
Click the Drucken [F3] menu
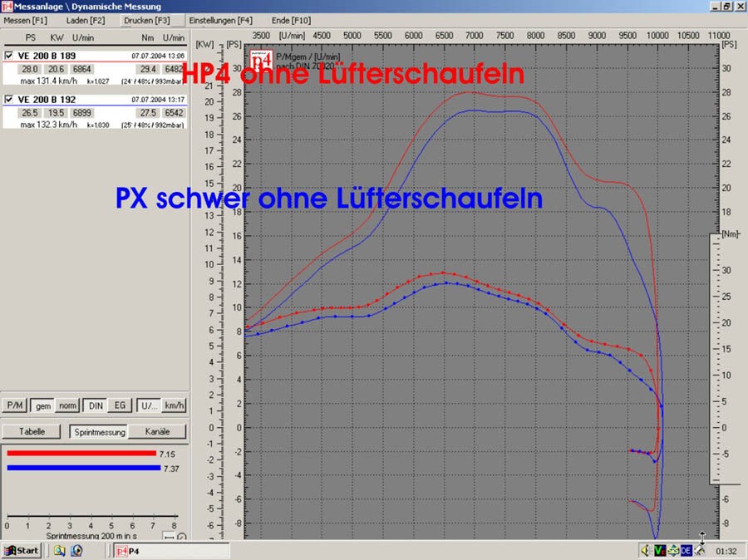coord(146,19)
